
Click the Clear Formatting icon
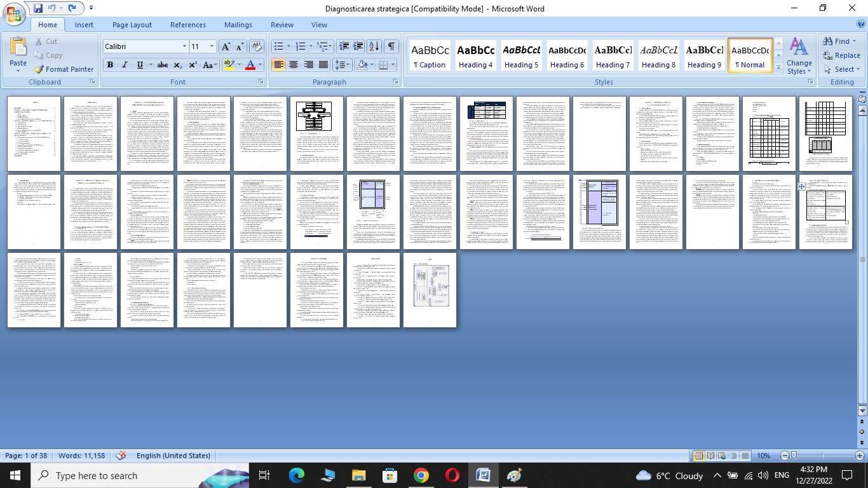[x=257, y=46]
